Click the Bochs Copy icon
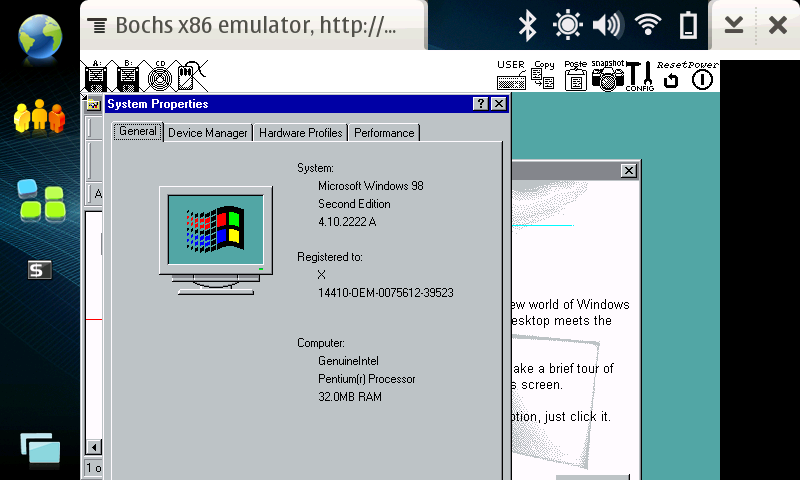The image size is (800, 480). (543, 75)
